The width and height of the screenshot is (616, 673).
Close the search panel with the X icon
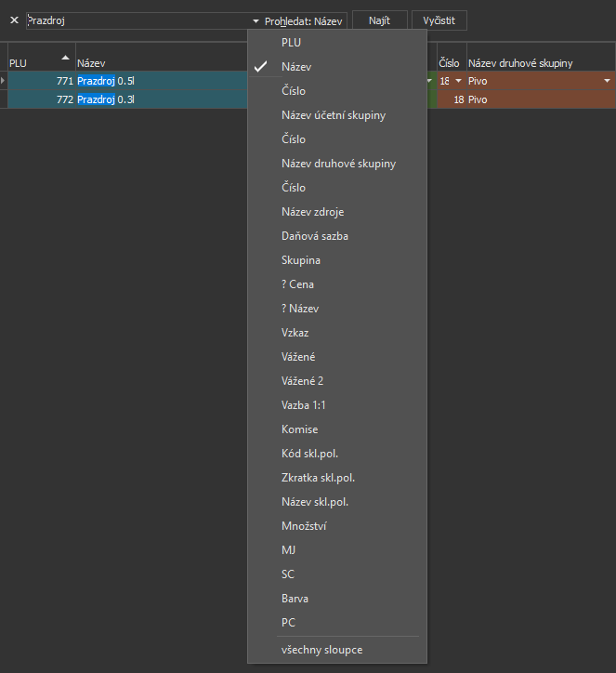click(14, 20)
